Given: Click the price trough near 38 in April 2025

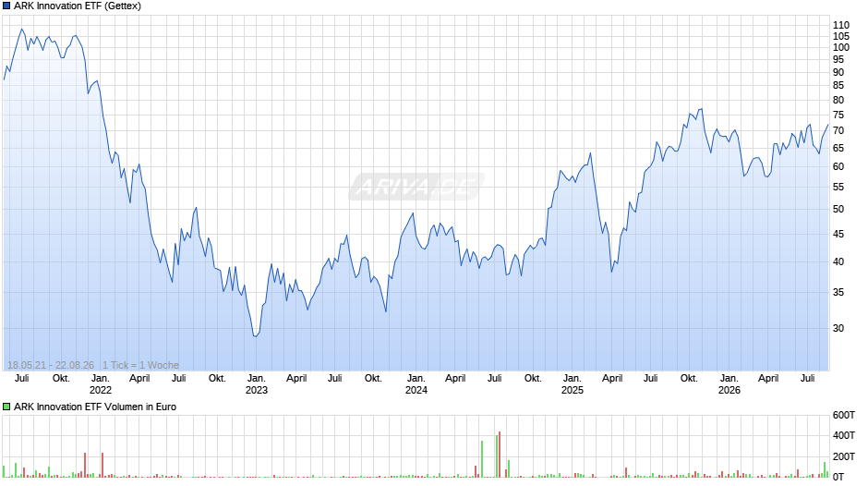Looking at the screenshot, I should click(611, 272).
